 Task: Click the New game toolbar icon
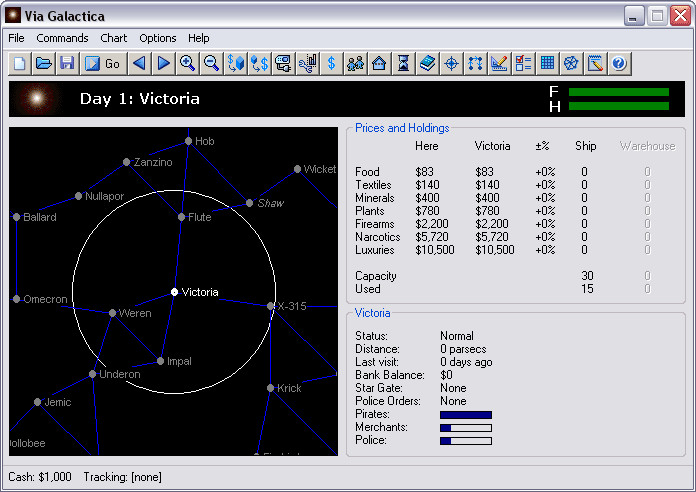click(20, 63)
